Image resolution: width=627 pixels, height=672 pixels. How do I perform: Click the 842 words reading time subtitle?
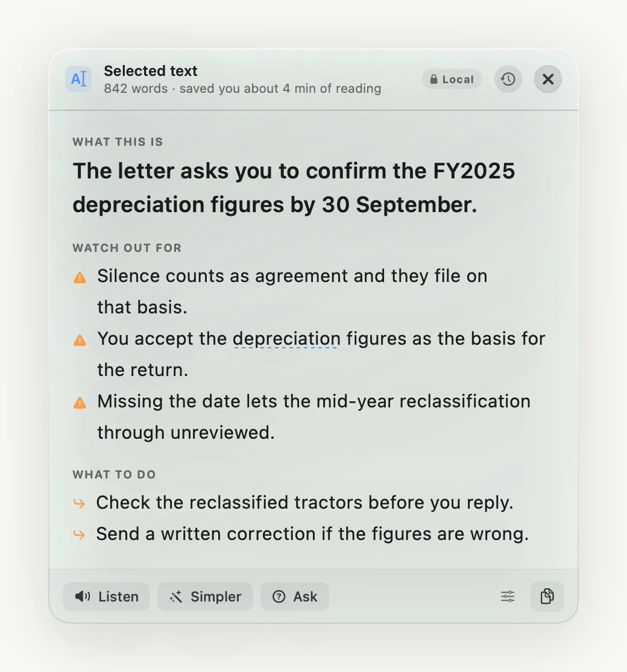click(x=242, y=88)
